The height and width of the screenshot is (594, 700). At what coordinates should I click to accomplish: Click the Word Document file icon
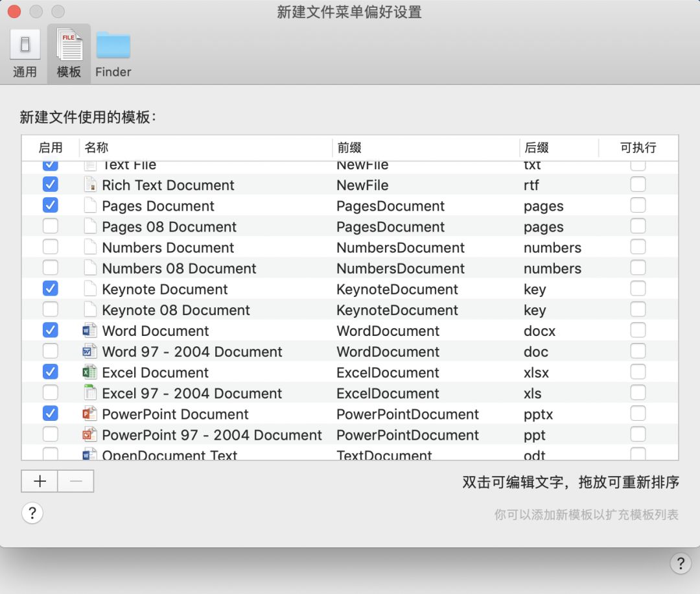point(91,331)
